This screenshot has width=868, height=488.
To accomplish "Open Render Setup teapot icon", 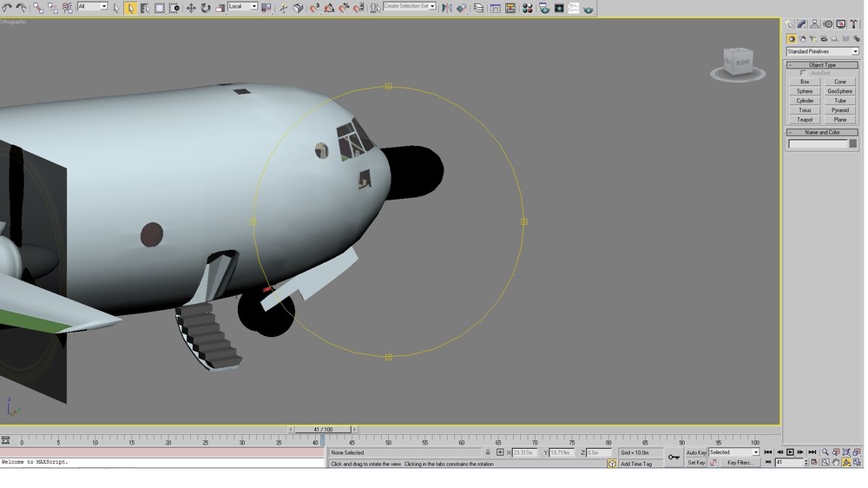I will 545,9.
